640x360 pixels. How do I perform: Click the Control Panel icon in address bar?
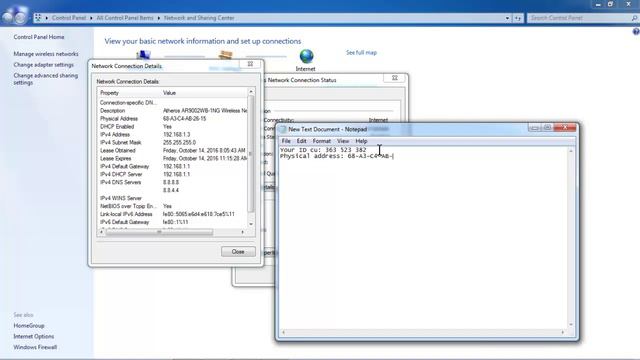click(38, 18)
